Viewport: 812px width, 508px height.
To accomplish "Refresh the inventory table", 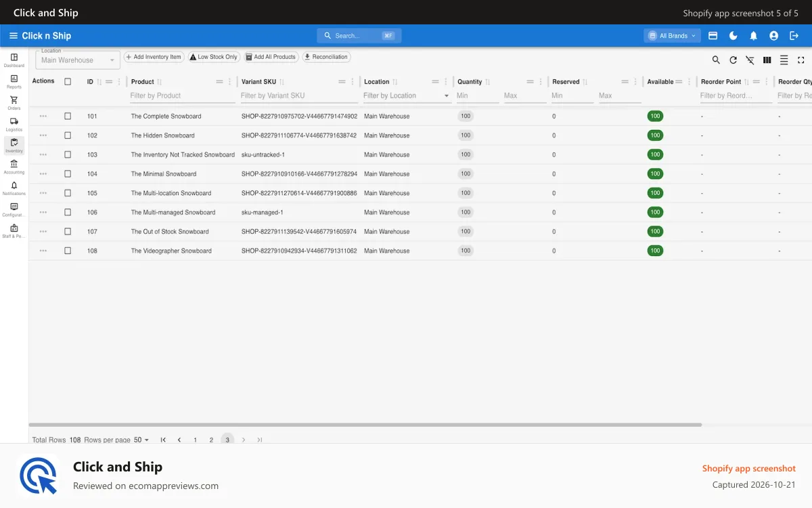I will click(x=733, y=60).
